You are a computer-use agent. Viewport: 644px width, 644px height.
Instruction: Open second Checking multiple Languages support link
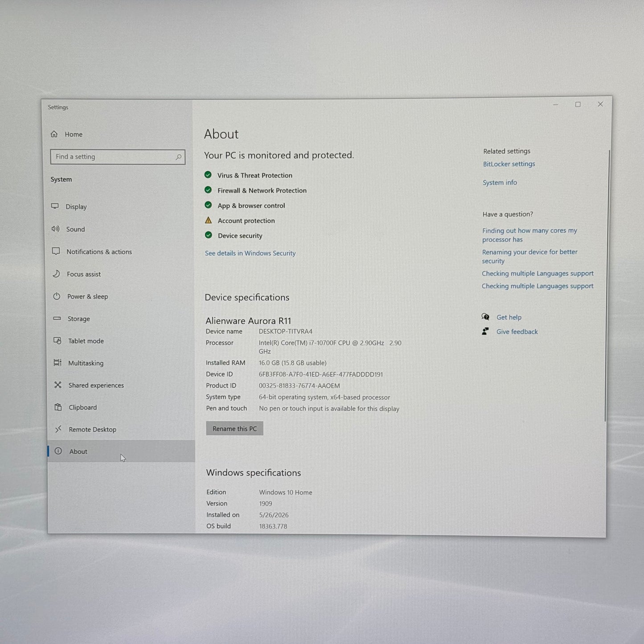pos(537,286)
